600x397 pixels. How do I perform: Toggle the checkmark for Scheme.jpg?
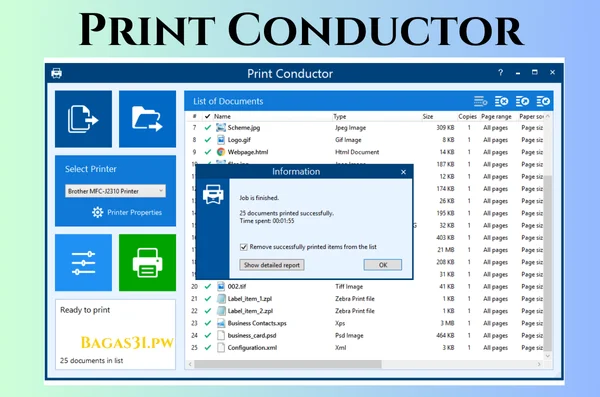[207, 127]
